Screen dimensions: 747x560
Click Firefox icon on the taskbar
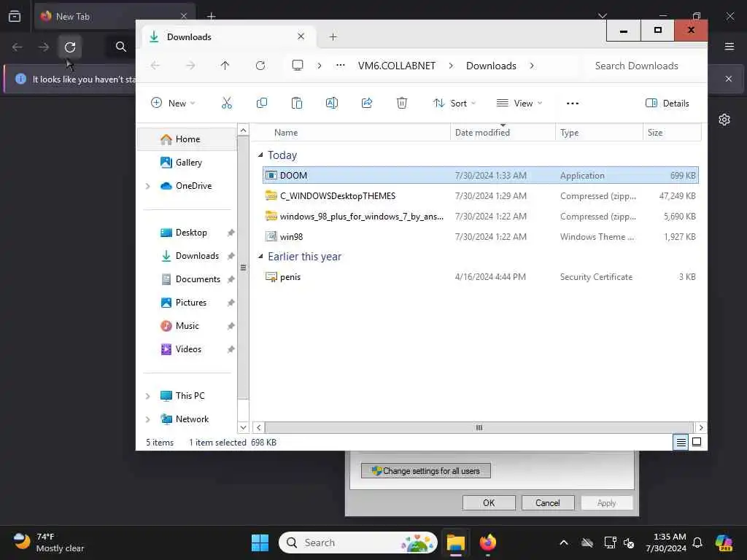point(488,542)
